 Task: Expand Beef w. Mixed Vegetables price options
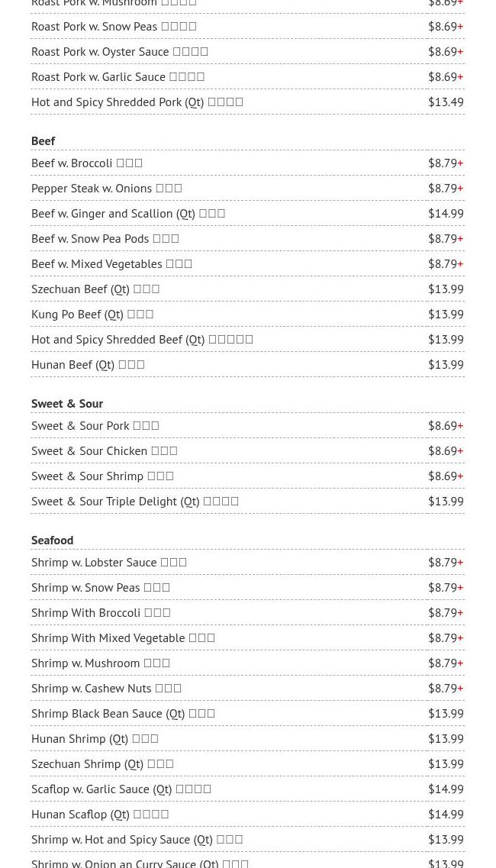[x=460, y=263]
